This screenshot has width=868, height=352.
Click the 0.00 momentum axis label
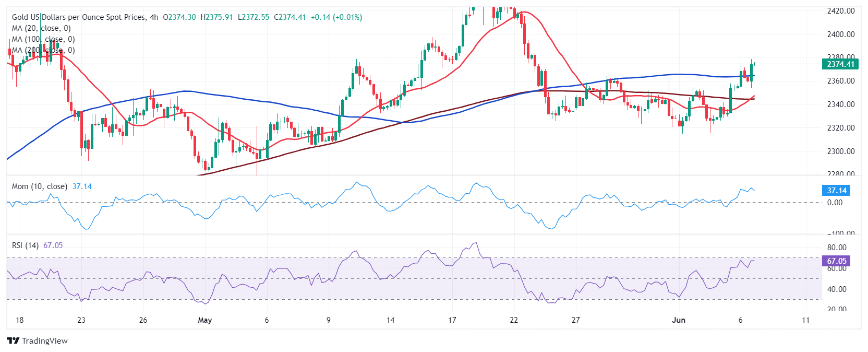(x=835, y=203)
